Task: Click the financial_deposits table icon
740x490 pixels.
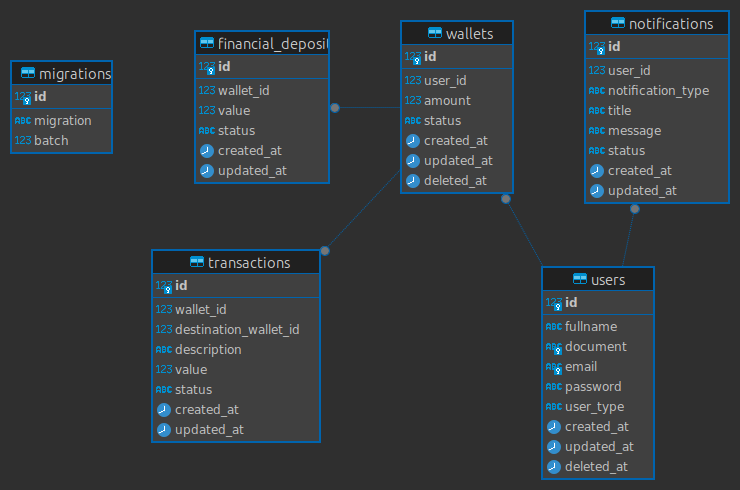Action: [207, 43]
